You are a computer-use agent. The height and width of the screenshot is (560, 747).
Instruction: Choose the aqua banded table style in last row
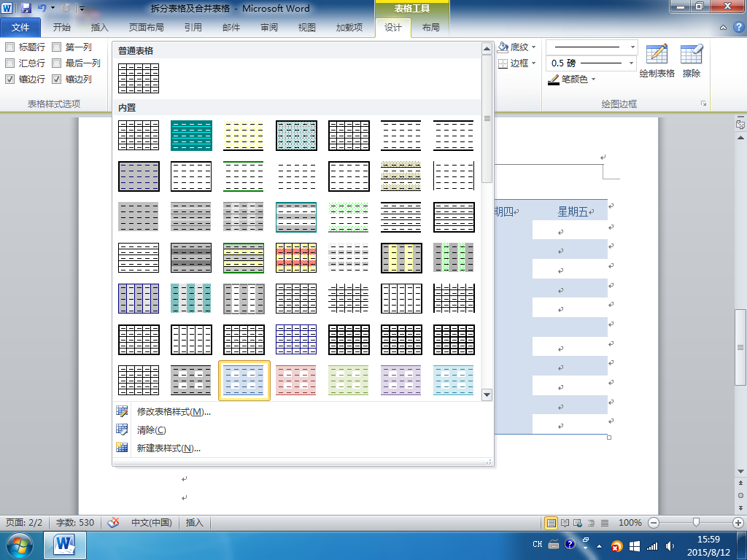(x=454, y=381)
